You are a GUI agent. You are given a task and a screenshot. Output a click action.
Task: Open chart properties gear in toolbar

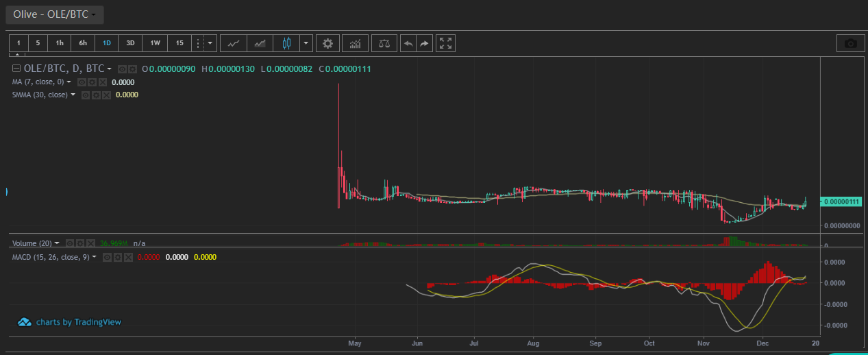(327, 43)
